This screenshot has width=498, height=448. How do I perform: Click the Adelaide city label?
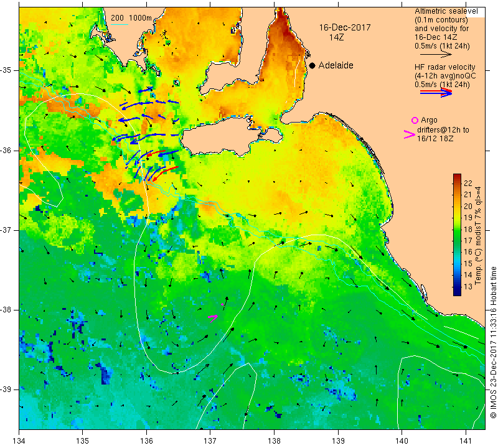point(336,65)
